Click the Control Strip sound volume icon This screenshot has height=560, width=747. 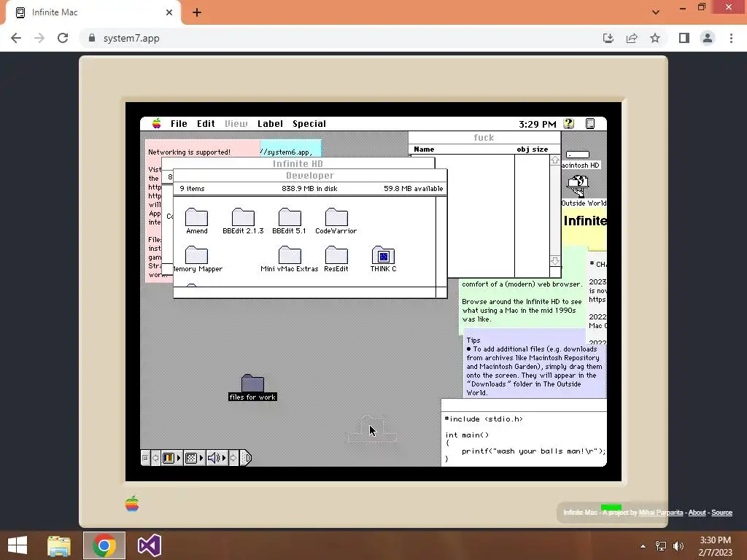(214, 458)
